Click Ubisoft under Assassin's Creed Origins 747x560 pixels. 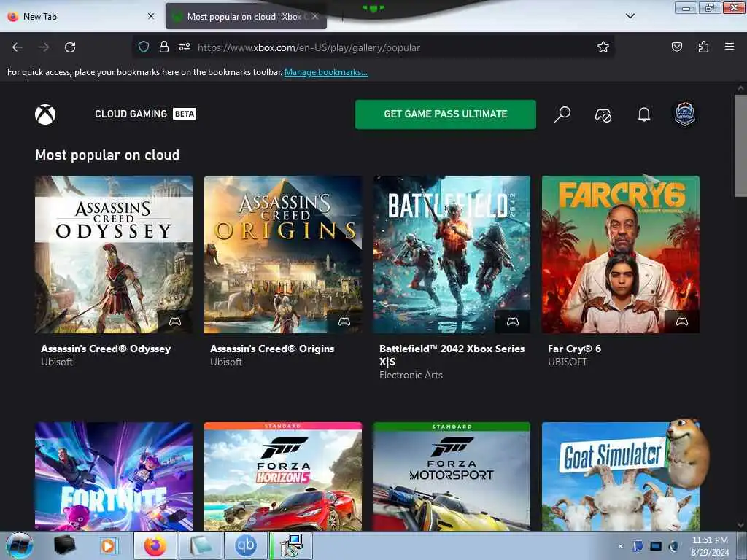(226, 362)
